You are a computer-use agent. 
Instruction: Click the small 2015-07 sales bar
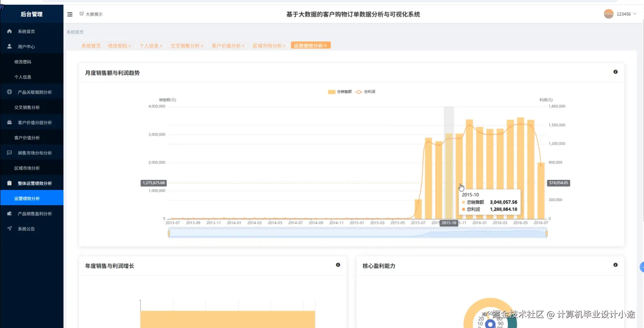(418, 209)
